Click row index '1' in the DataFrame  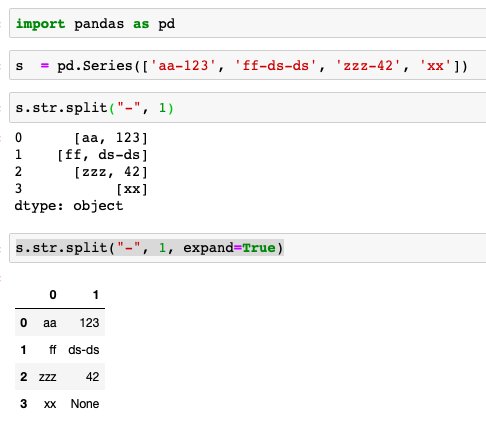coord(23,350)
